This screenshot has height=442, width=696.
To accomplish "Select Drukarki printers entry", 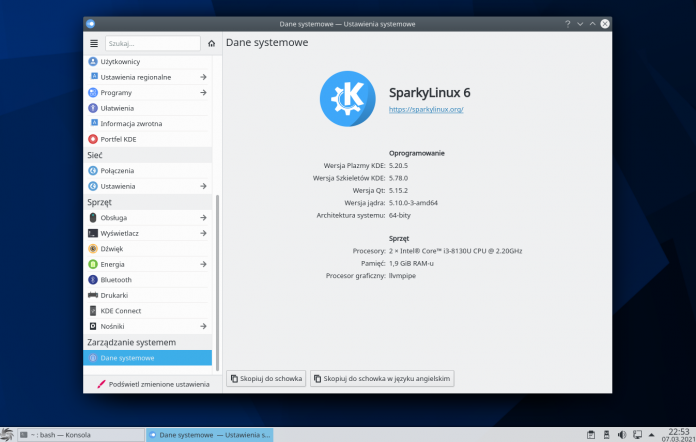I will (116, 295).
